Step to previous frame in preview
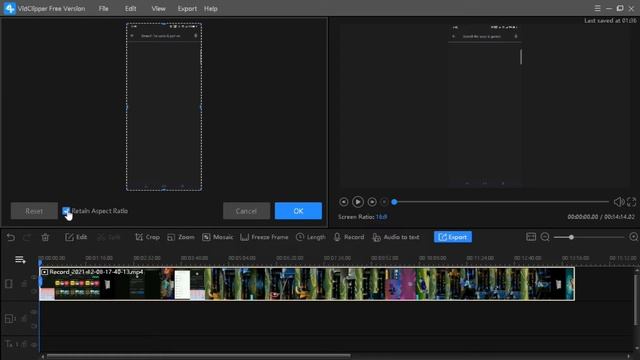The width and height of the screenshot is (640, 360). [344, 202]
